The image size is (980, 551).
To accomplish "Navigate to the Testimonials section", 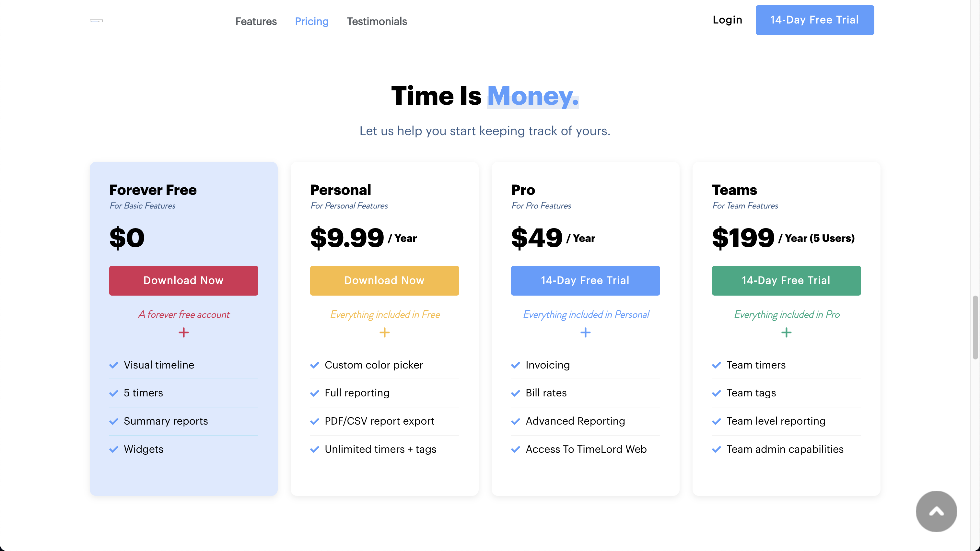I will click(377, 21).
